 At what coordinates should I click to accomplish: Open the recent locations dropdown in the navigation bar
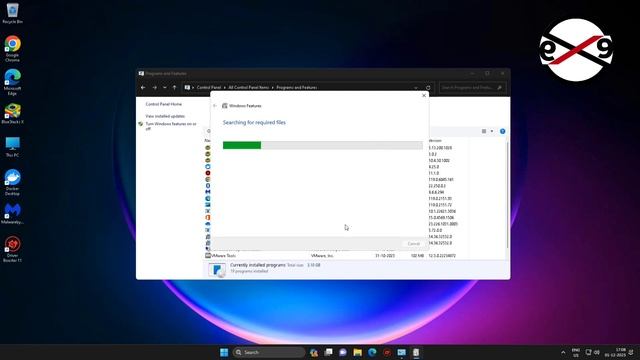[x=164, y=87]
